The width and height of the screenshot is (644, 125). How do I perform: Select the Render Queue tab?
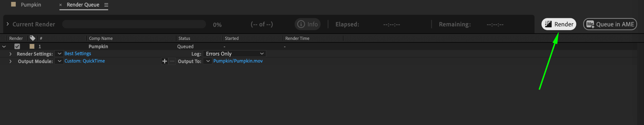[83, 5]
